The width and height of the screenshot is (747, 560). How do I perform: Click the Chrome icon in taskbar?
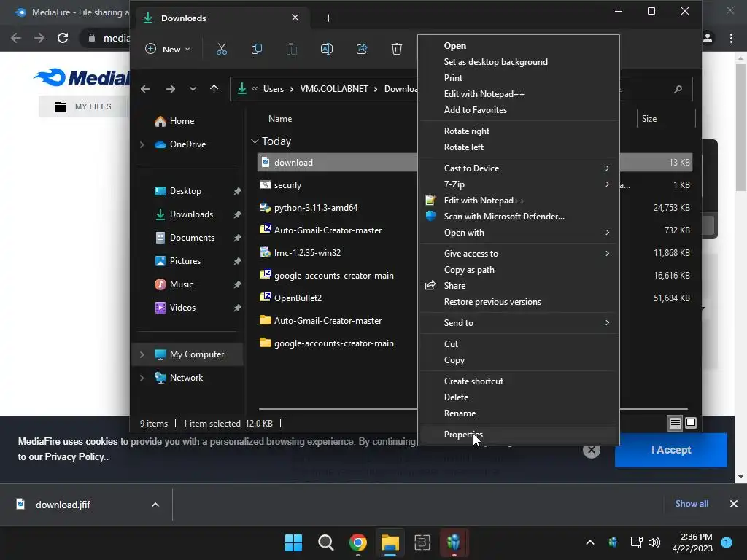pos(357,542)
